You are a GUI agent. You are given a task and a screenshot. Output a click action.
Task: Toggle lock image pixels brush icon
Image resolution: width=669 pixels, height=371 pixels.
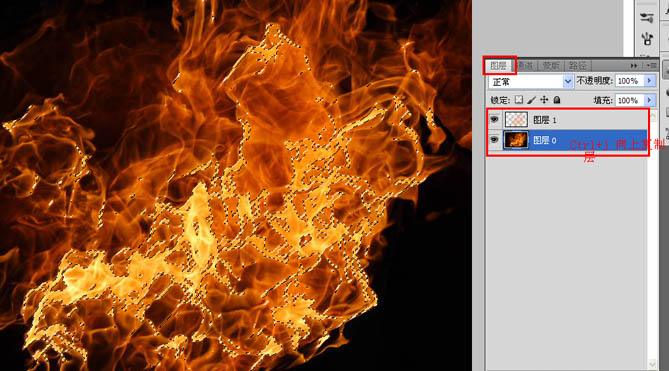click(x=531, y=100)
